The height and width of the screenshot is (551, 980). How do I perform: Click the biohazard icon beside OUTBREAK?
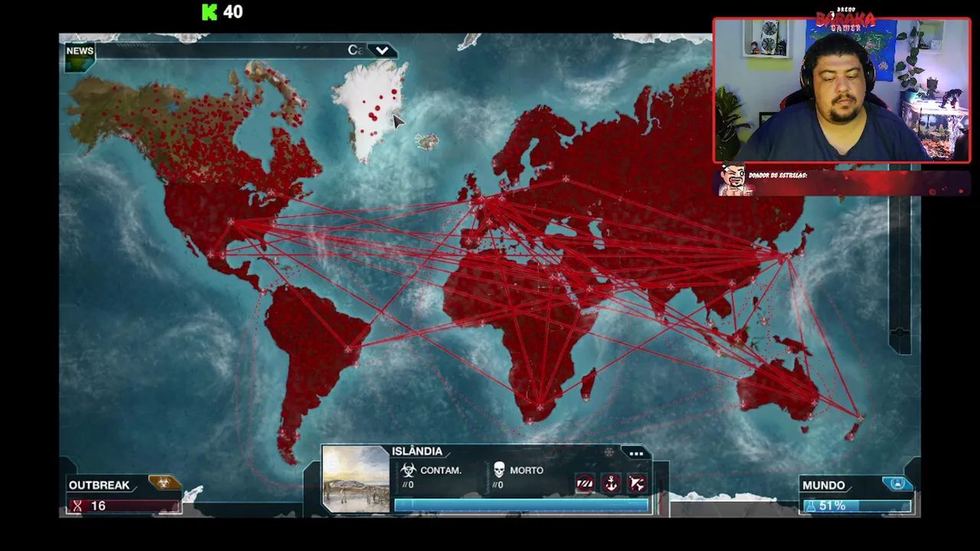pos(163,483)
